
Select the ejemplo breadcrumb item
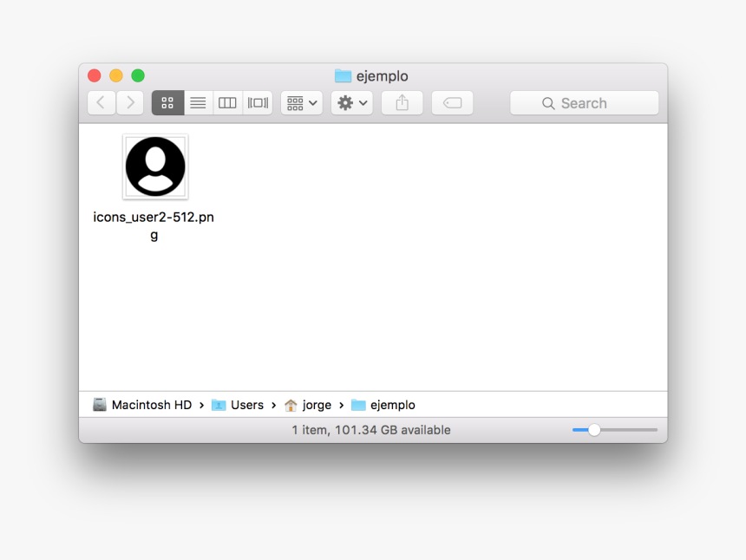click(x=392, y=405)
